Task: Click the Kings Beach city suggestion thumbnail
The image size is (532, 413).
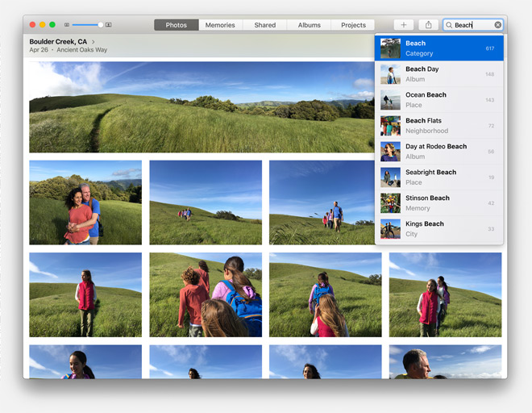Action: [x=390, y=229]
